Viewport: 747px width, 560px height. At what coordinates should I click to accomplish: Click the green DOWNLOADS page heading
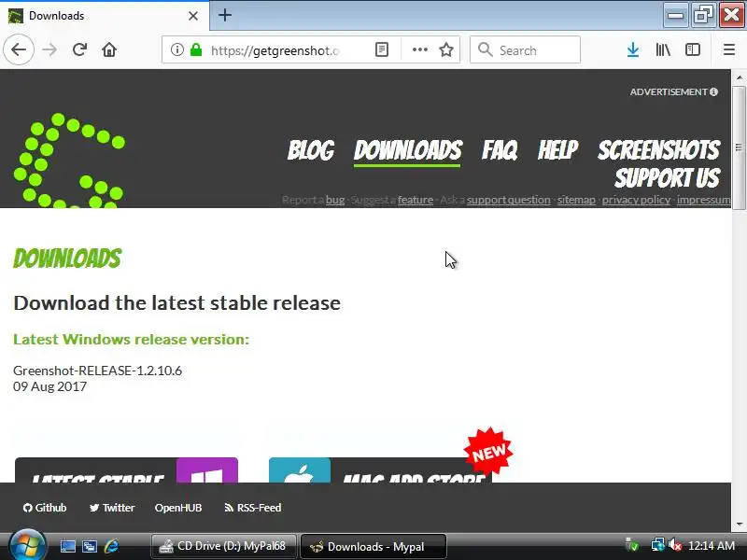click(67, 259)
